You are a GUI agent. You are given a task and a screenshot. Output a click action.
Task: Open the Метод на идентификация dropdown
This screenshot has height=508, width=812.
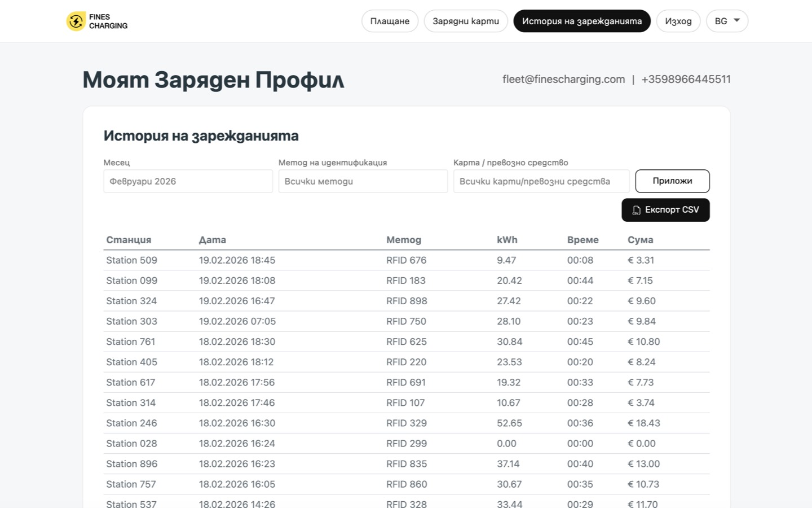pos(363,181)
